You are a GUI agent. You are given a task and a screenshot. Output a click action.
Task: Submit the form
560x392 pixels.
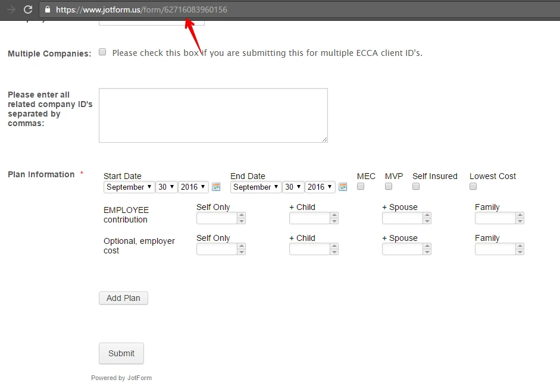(121, 353)
